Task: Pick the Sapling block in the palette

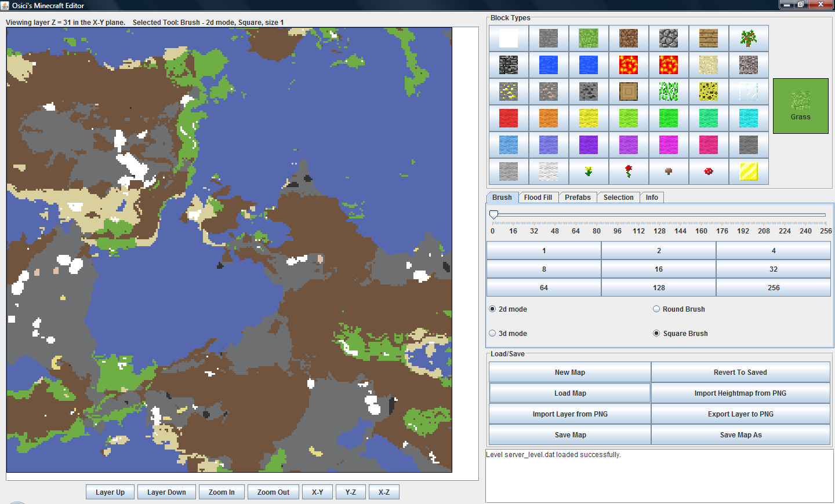Action: 749,38
